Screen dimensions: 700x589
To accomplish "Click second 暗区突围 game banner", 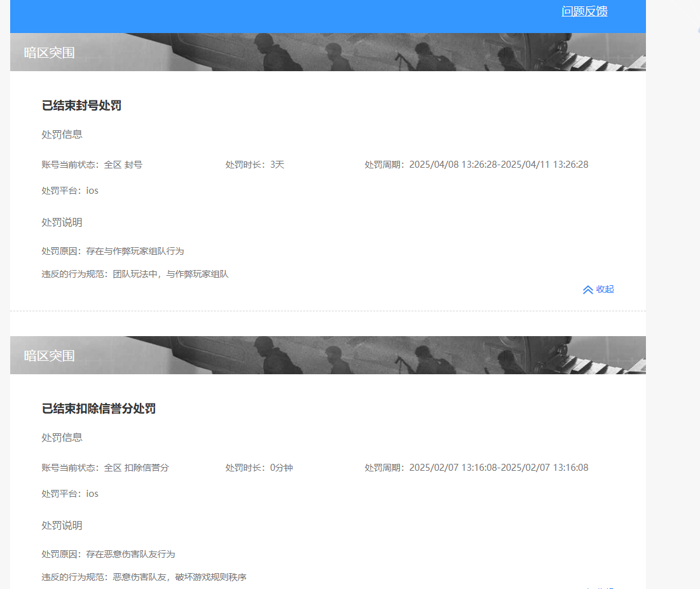I will tap(327, 355).
